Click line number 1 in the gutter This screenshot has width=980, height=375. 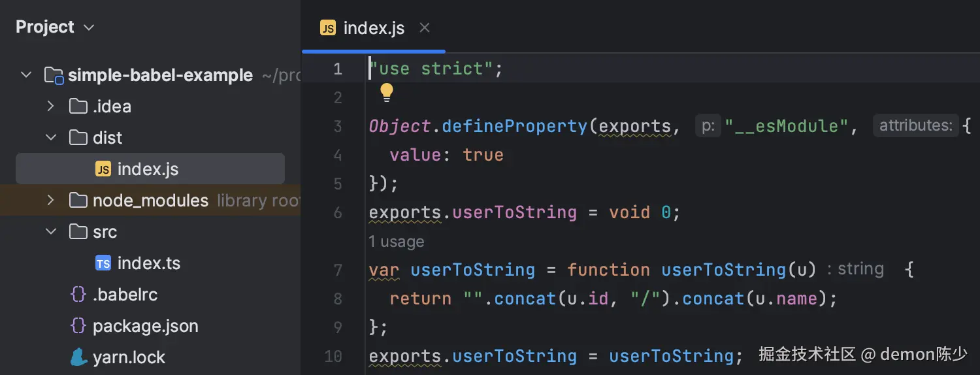(x=337, y=69)
